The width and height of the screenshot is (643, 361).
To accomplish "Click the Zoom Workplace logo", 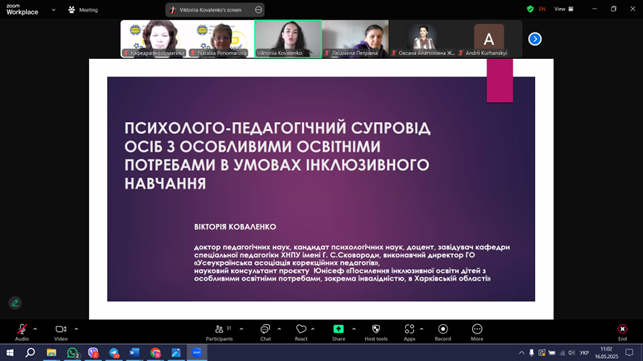I will (22, 9).
